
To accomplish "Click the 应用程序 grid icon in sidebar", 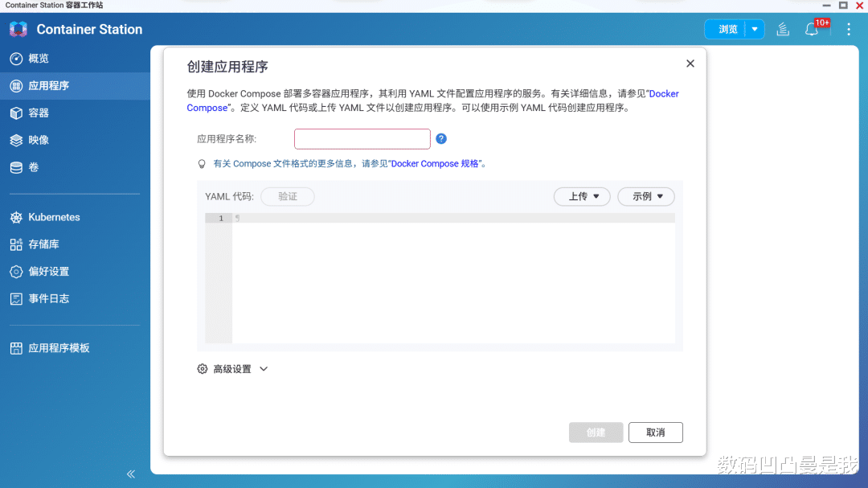I will 16,86.
